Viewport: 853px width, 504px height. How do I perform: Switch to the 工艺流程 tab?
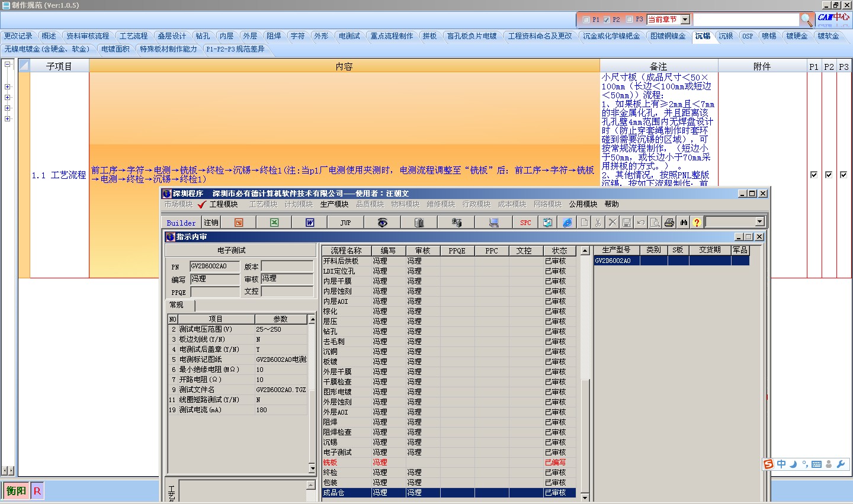(x=133, y=36)
